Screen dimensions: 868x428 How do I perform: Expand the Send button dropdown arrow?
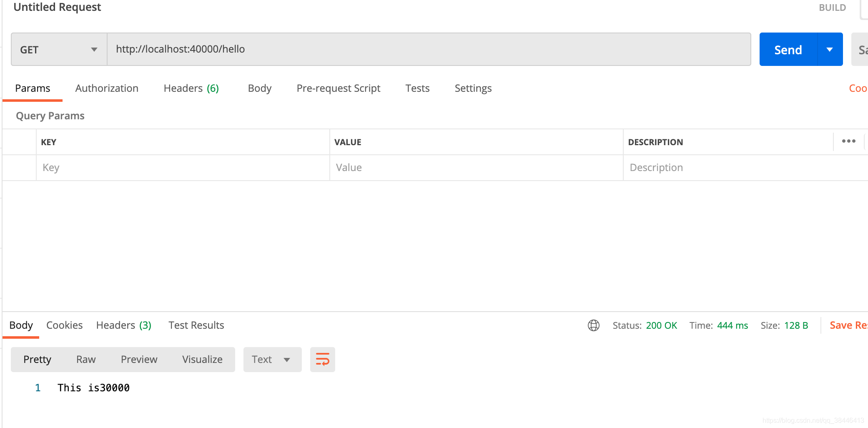pyautogui.click(x=830, y=50)
